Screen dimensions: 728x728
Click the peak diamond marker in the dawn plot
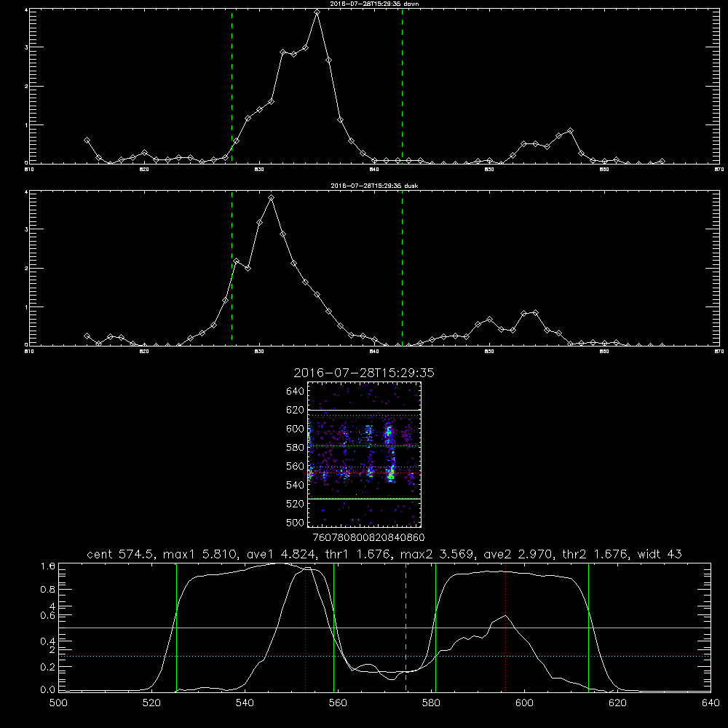tap(317, 12)
